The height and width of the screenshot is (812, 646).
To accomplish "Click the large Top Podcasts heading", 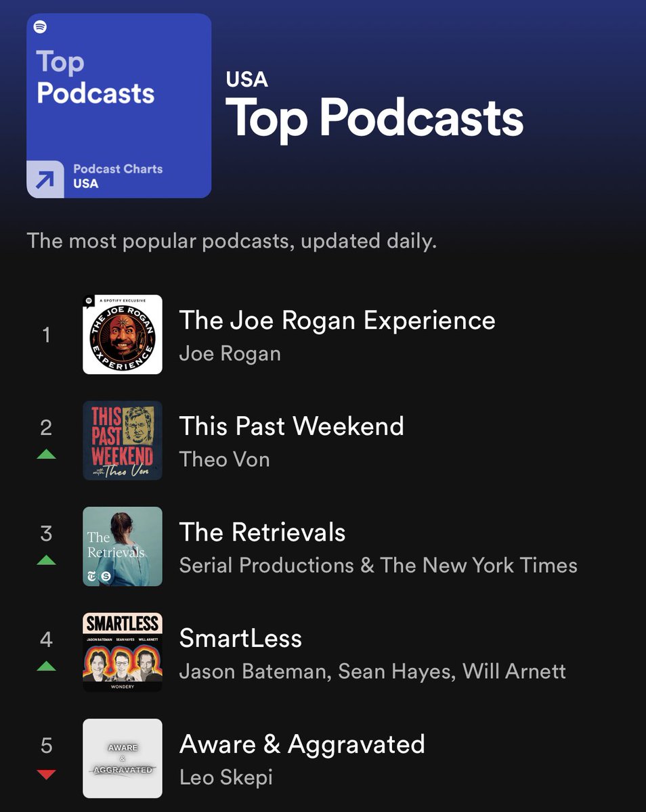I will click(374, 119).
